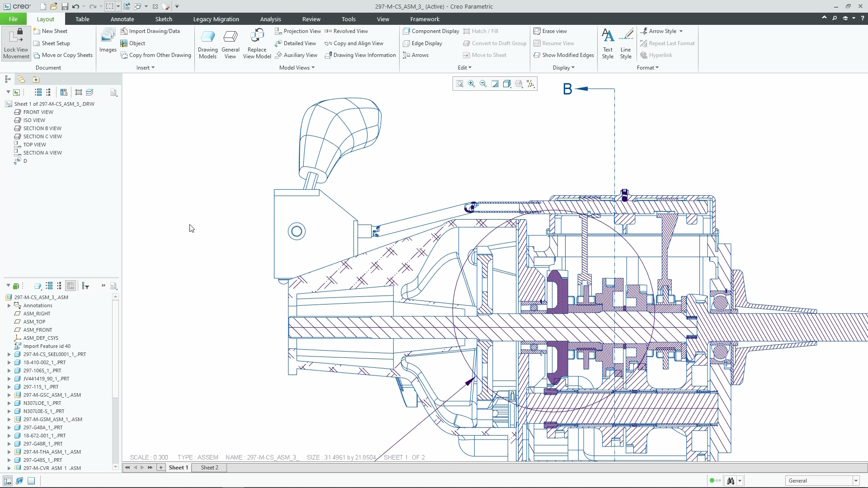
Task: Click Drawing Models icon
Action: click(x=208, y=43)
